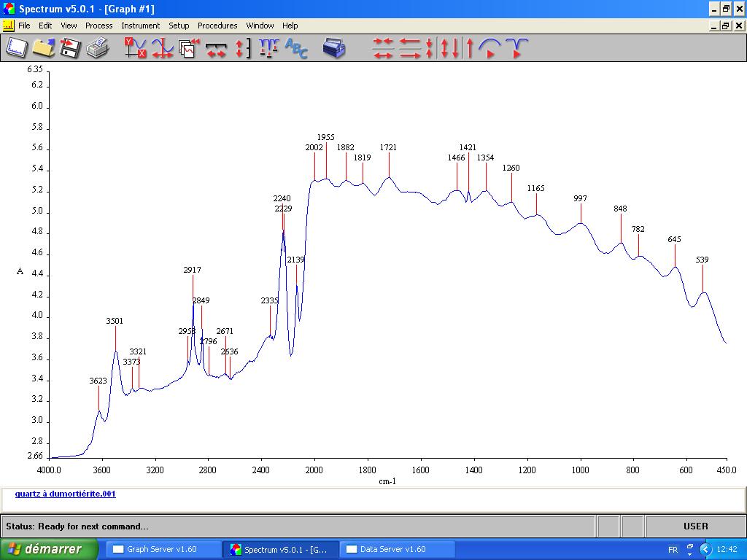Click the X-Y axes format icon
Viewport: 747px width, 560px height.
(135, 48)
